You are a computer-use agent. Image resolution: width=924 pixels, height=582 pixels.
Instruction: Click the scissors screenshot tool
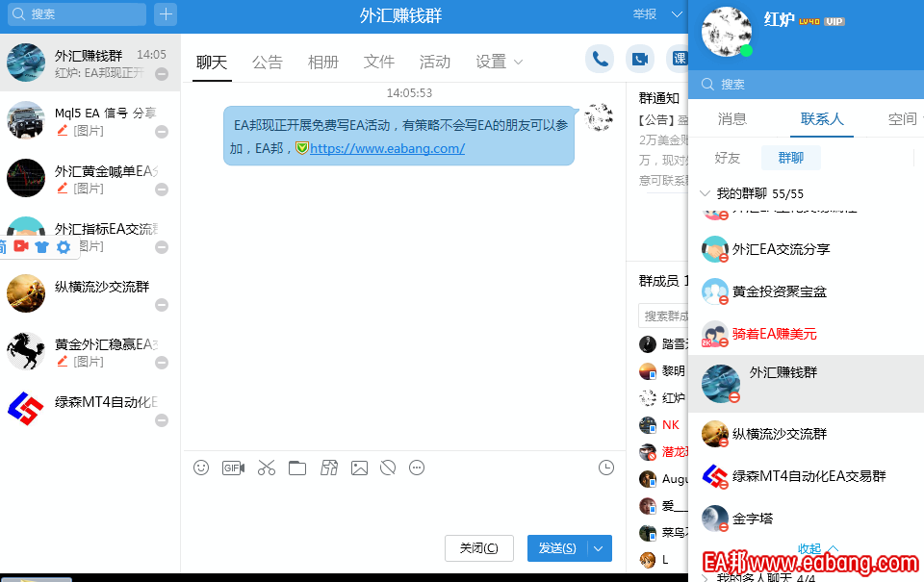click(267, 468)
